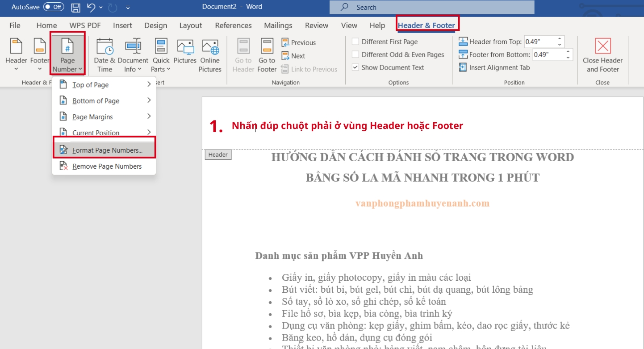Open the Design tab

pos(155,25)
